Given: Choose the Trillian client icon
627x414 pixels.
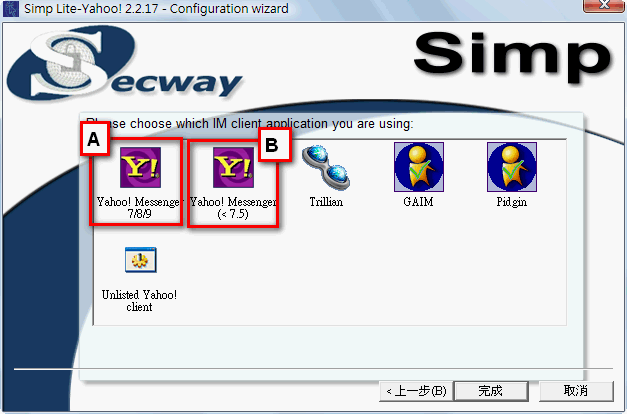Looking at the screenshot, I should tap(326, 167).
